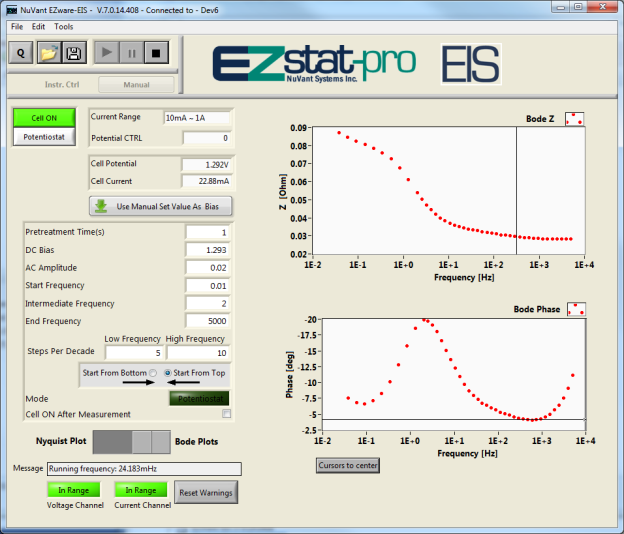Click the Potential CTRL field
This screenshot has height=534, width=624.
tap(207, 138)
